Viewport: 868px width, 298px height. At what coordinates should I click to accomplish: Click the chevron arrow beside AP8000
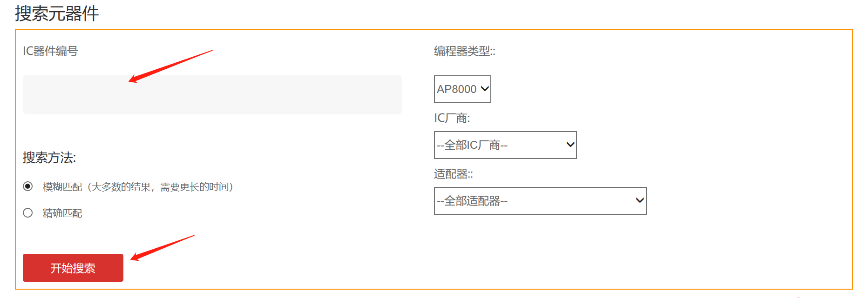(x=485, y=89)
